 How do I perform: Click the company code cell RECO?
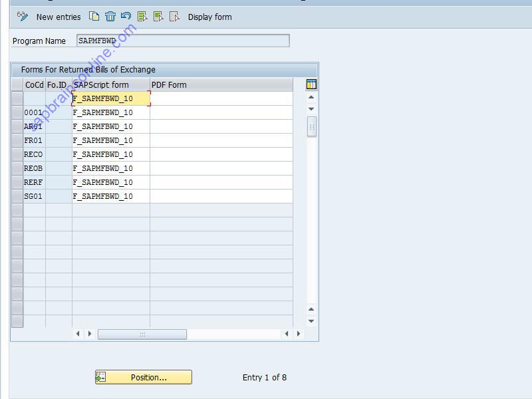(35, 154)
